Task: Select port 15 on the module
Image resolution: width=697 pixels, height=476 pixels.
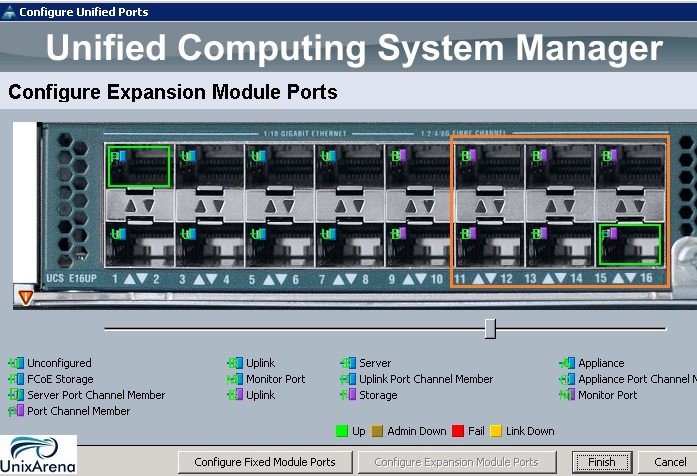Action: pos(630,166)
